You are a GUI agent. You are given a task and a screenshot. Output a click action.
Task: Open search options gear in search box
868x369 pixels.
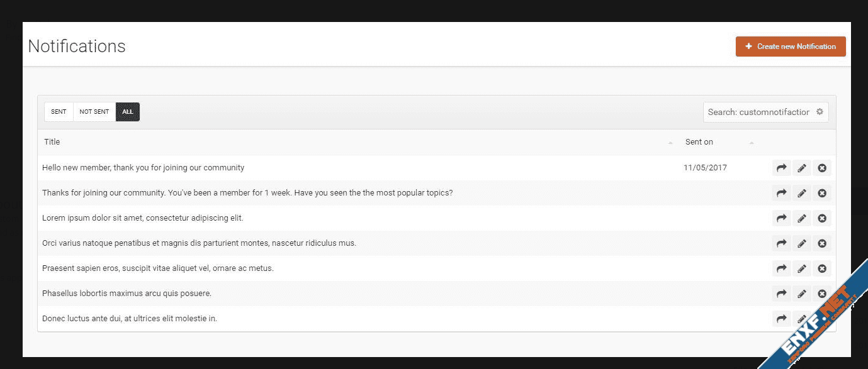pos(820,112)
